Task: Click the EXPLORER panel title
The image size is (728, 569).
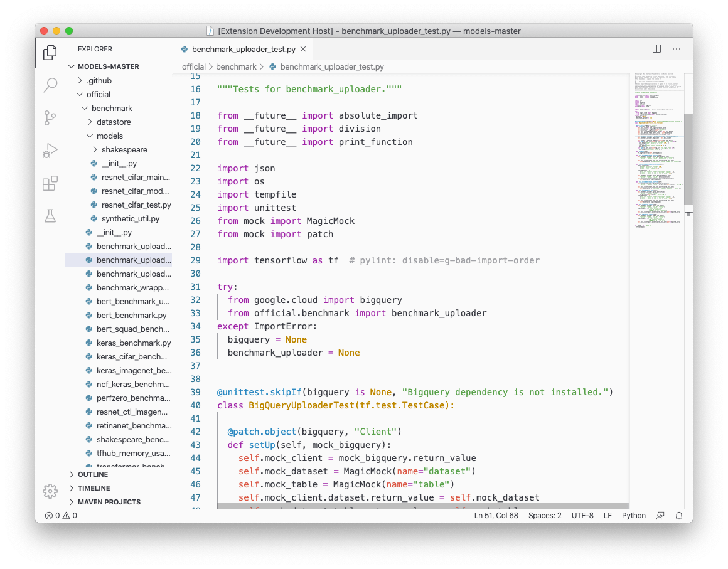Action: click(x=95, y=49)
